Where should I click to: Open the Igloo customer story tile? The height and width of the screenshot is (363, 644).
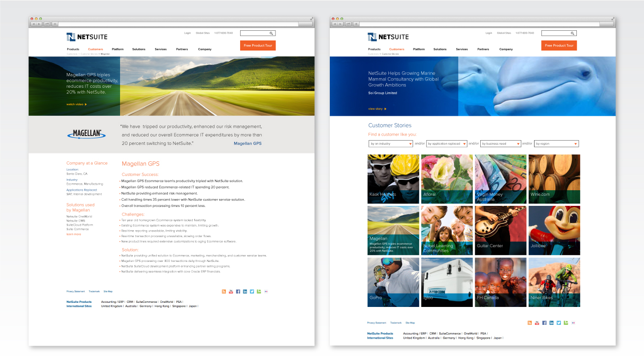447,282
